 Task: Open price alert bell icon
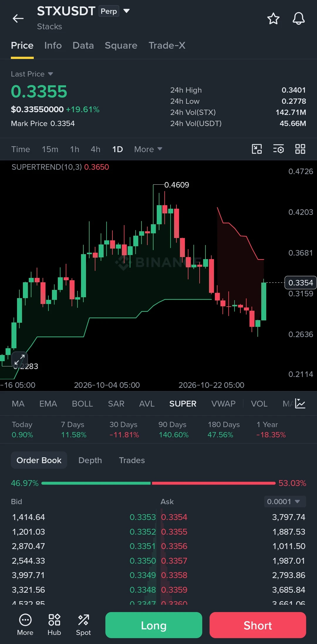[299, 18]
